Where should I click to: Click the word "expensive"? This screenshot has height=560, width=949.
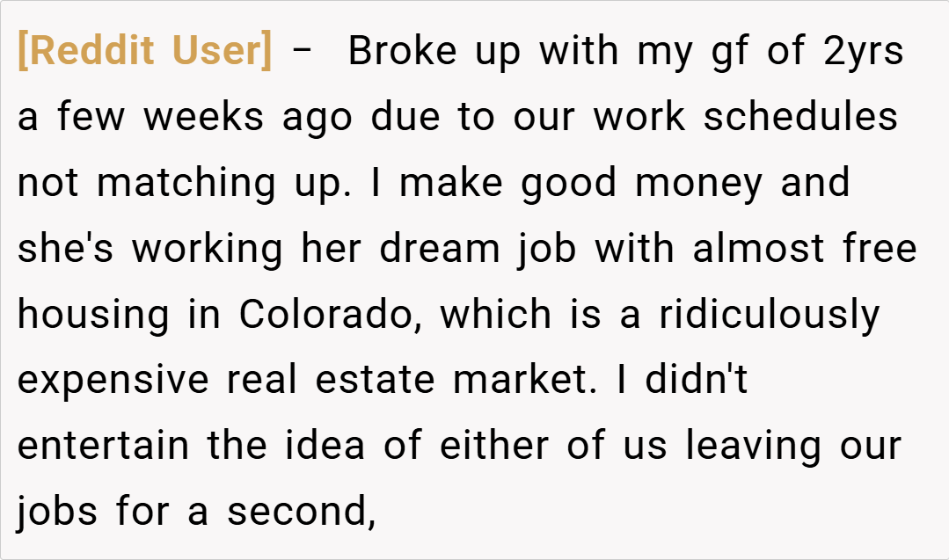pos(113,381)
